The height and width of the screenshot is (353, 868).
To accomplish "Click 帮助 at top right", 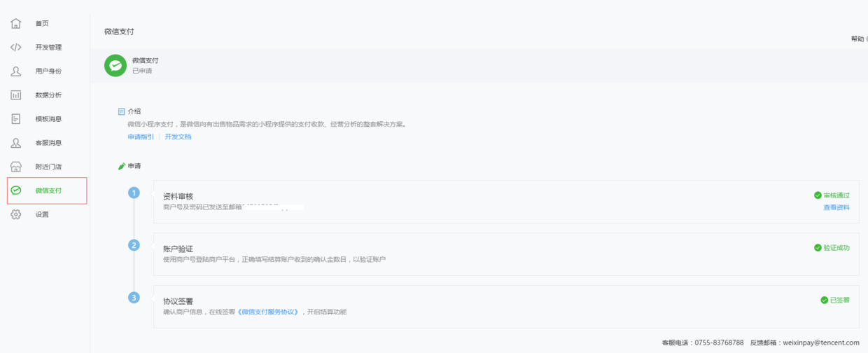I will point(857,39).
